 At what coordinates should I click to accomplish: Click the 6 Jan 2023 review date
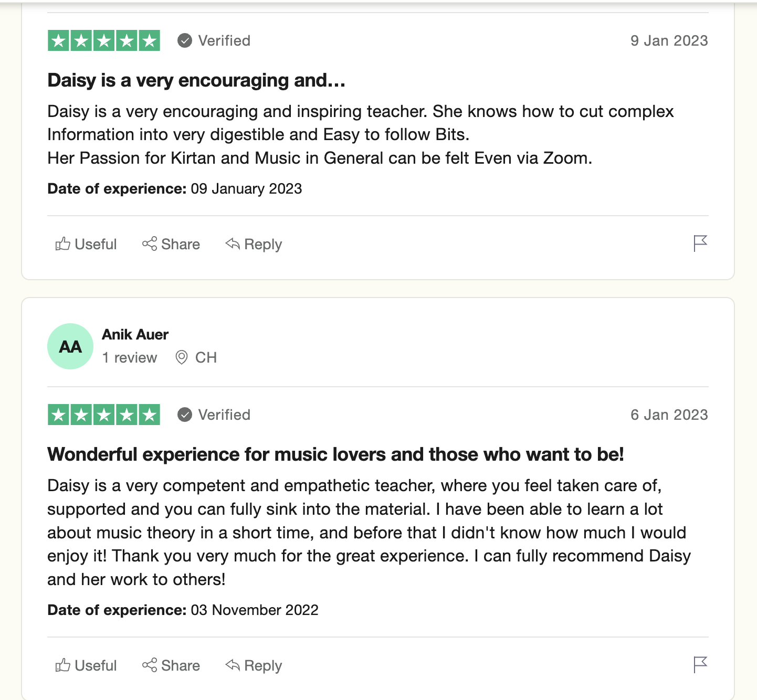click(x=669, y=415)
